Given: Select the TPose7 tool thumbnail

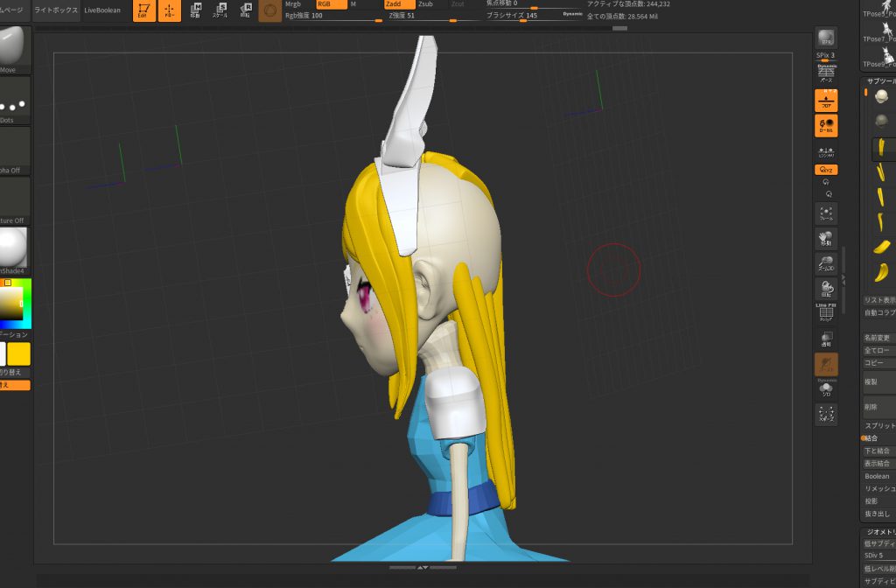Looking at the screenshot, I should click(880, 31).
